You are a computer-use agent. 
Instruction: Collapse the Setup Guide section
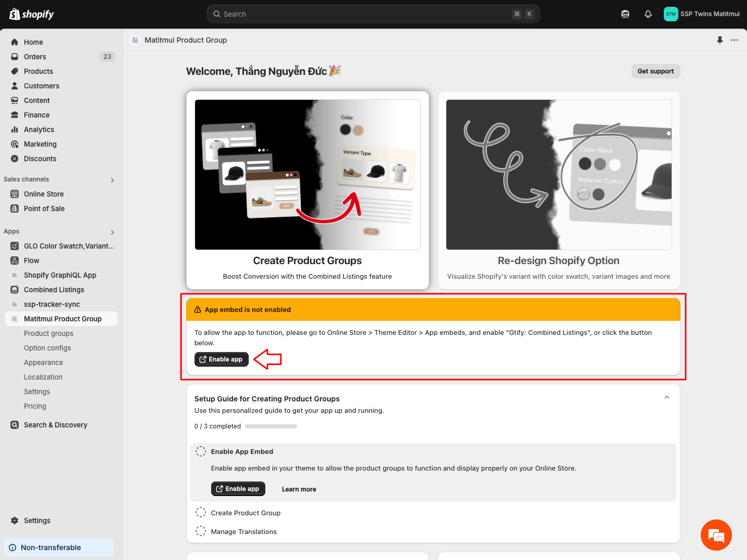667,398
